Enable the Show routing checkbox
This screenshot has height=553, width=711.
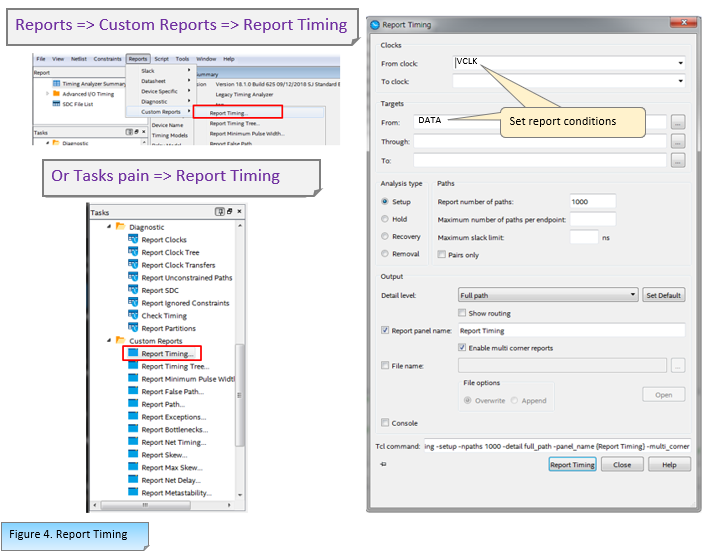click(x=463, y=313)
